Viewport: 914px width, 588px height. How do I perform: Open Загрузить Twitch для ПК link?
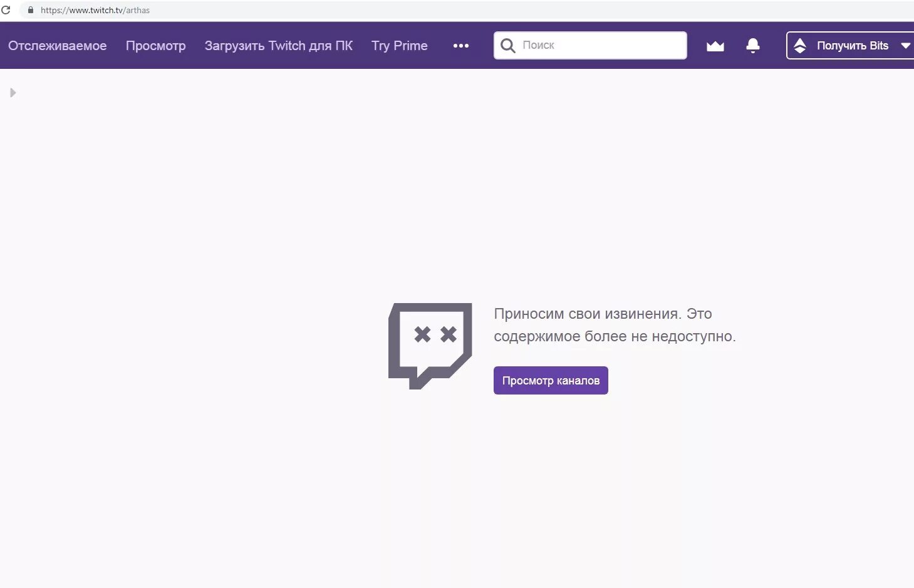(279, 46)
